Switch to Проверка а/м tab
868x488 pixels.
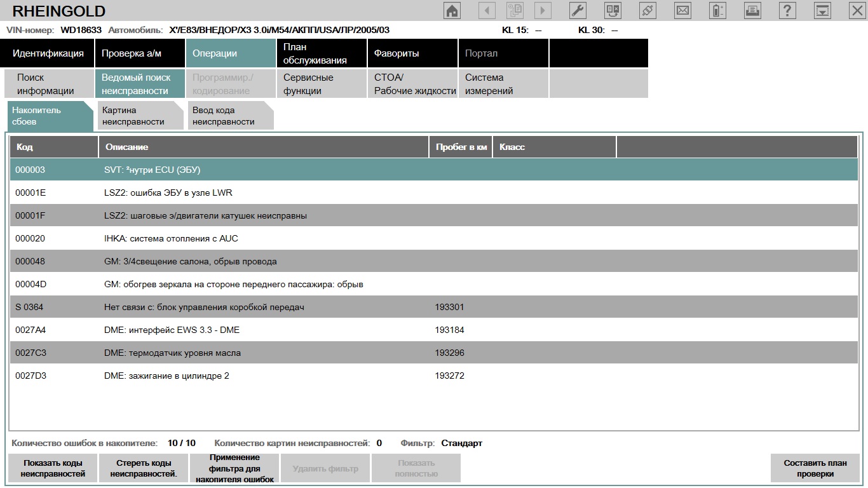pyautogui.click(x=140, y=53)
